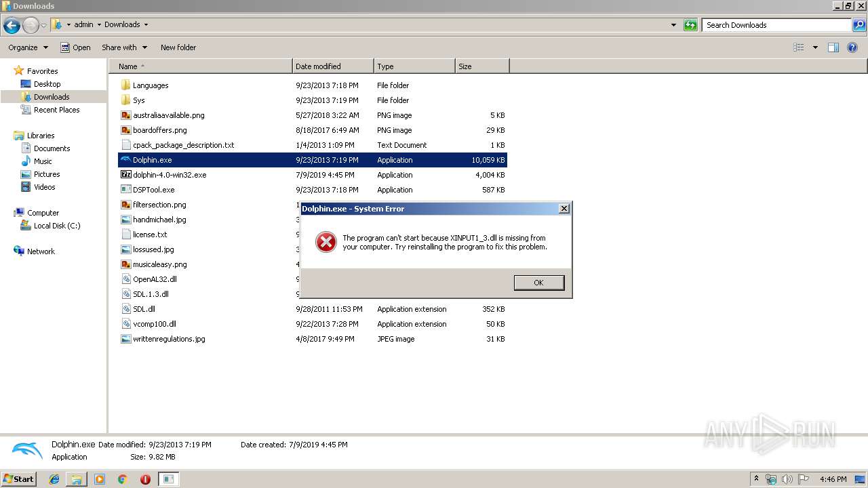Click the Forward navigation arrow

(x=31, y=26)
